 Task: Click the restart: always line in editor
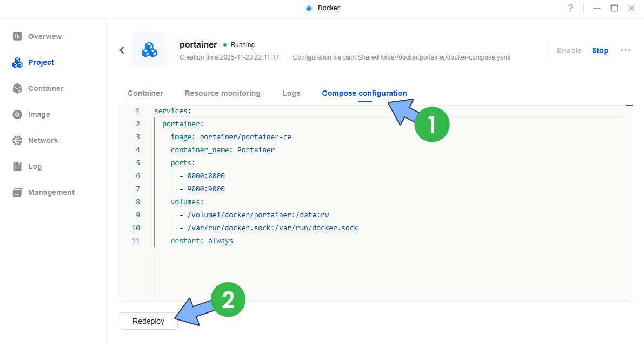(x=202, y=240)
